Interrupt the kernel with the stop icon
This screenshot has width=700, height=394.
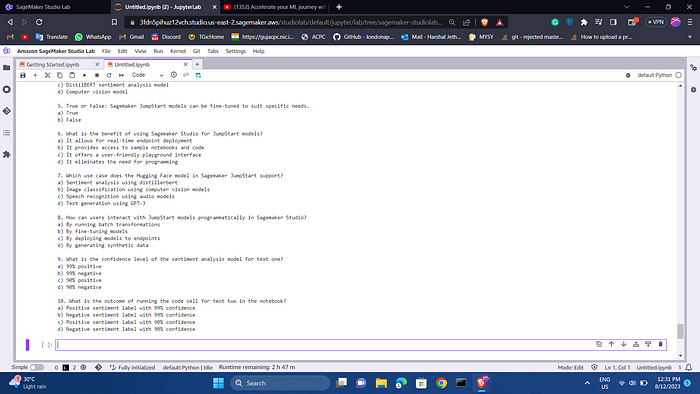coord(96,75)
